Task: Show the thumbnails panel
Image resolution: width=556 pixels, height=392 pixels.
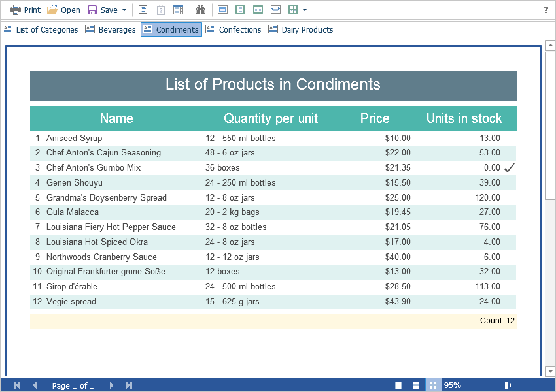Action: (178, 10)
